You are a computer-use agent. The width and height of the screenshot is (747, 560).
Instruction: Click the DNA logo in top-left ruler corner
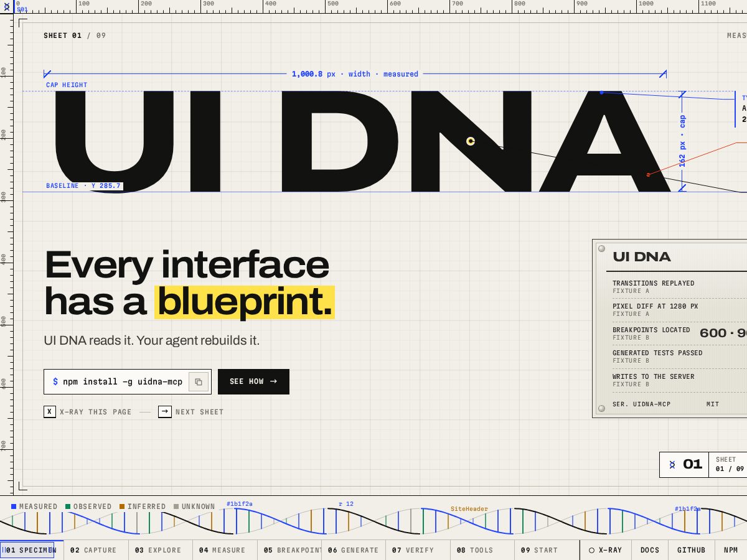click(7, 7)
